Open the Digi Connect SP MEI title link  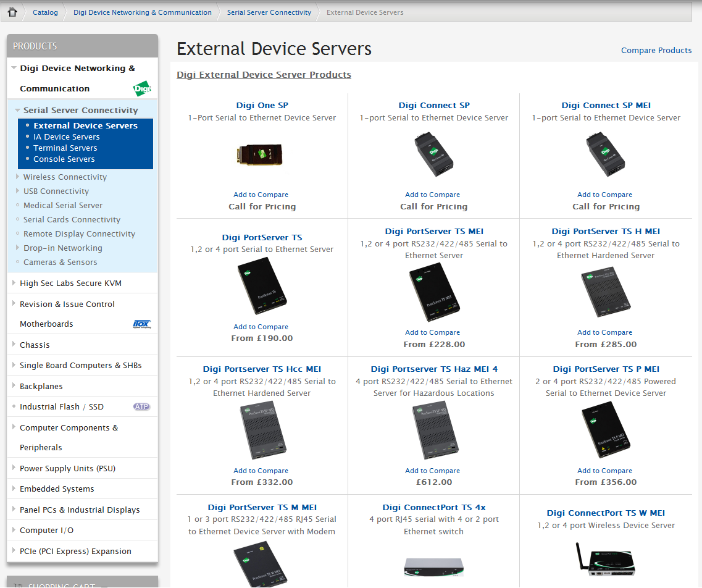pos(606,105)
